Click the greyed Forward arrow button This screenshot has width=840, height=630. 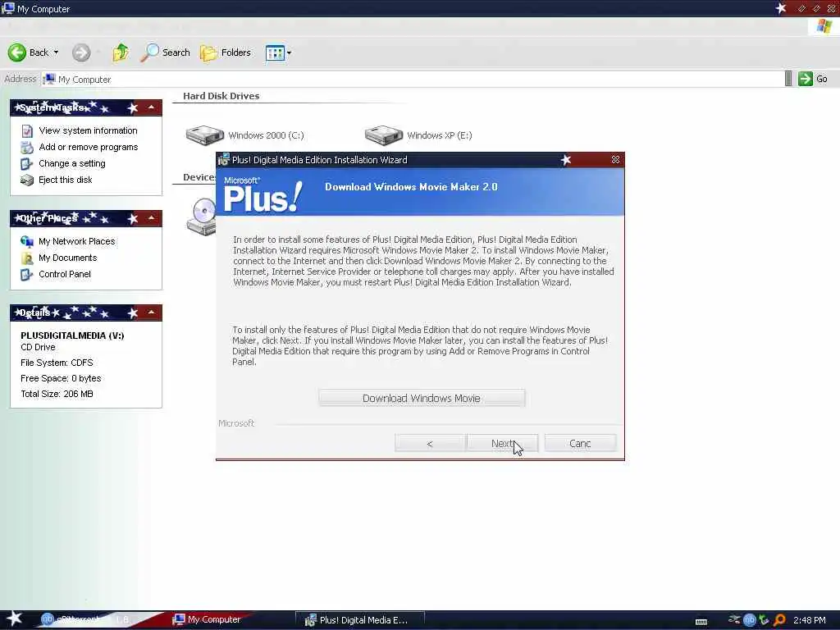coord(81,52)
